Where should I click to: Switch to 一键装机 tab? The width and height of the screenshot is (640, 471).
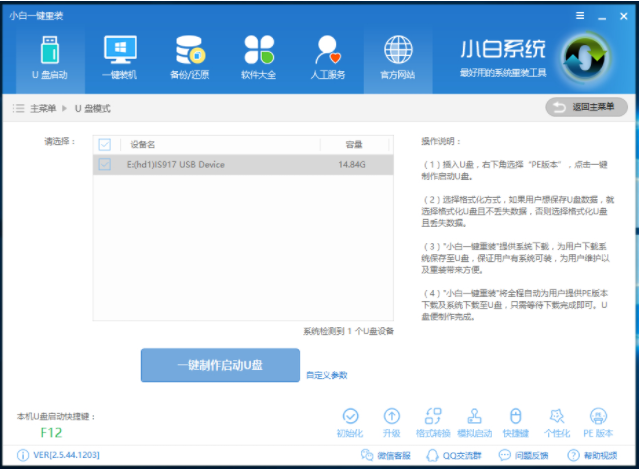click(x=120, y=56)
